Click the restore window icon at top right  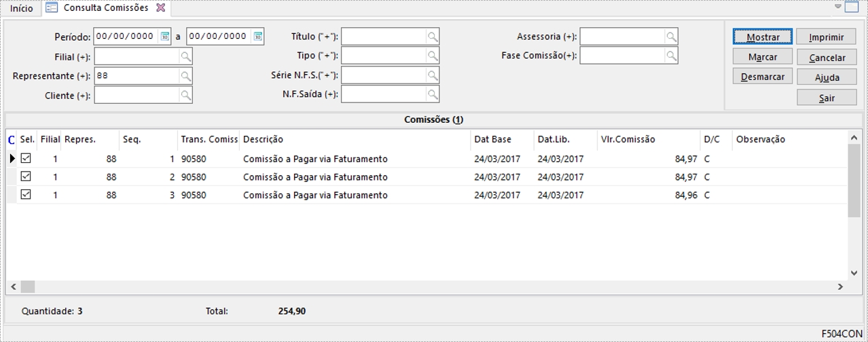tap(852, 7)
